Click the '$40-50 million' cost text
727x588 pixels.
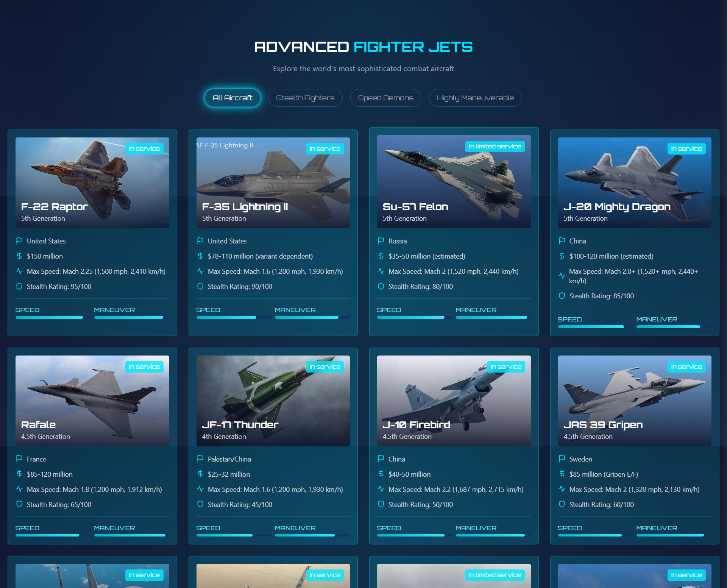coord(409,474)
